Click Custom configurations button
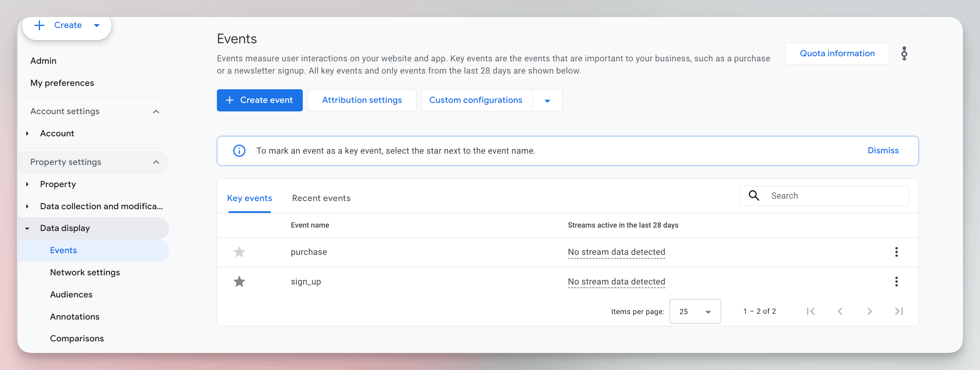The width and height of the screenshot is (980, 370). pos(476,100)
